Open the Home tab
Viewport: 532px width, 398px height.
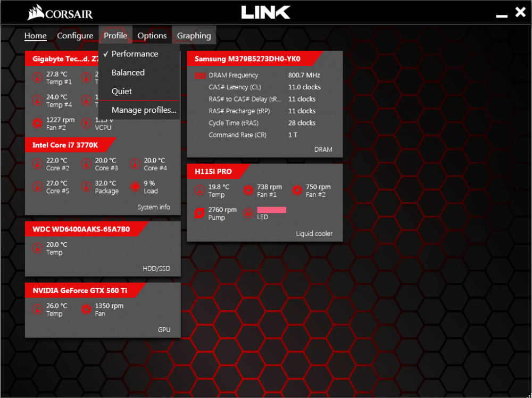point(36,36)
